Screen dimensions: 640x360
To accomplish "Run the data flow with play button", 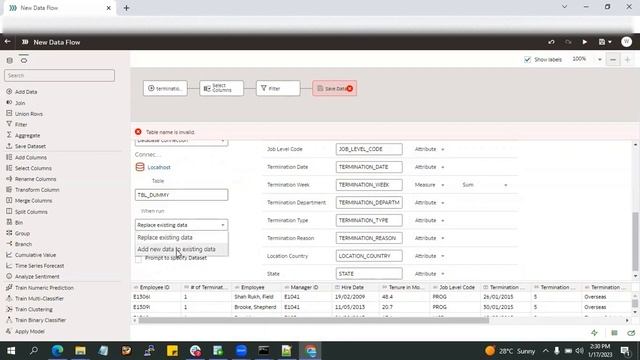I will tap(584, 42).
